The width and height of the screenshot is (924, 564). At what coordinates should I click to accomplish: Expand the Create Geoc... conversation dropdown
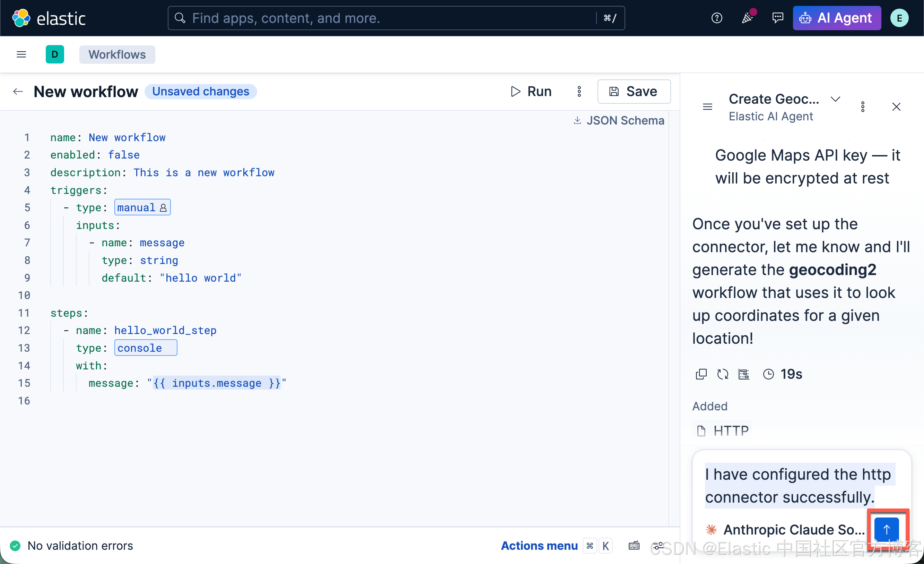[836, 99]
